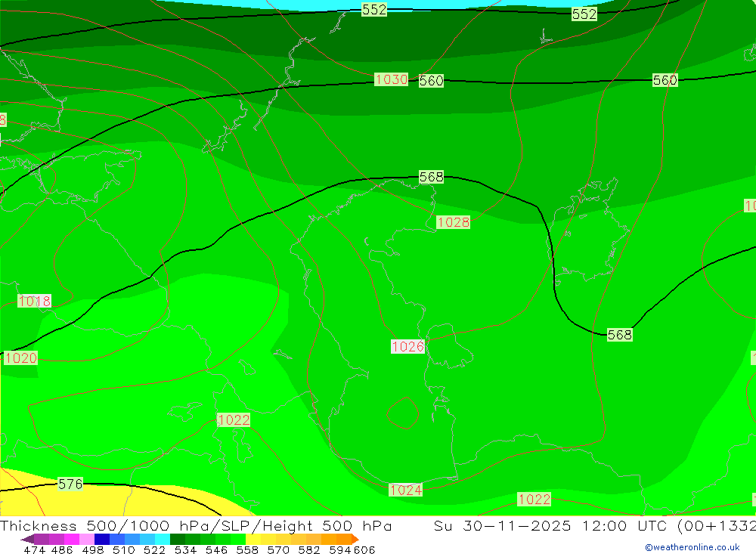Click the legend value 474
Viewport: 756px width, 554px height.
coord(34,549)
